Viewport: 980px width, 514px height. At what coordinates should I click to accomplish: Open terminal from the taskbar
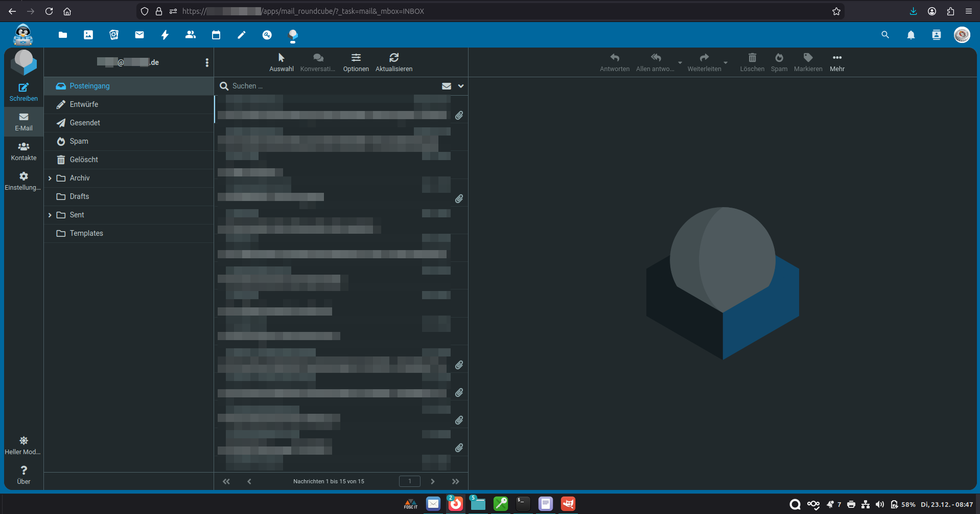523,504
